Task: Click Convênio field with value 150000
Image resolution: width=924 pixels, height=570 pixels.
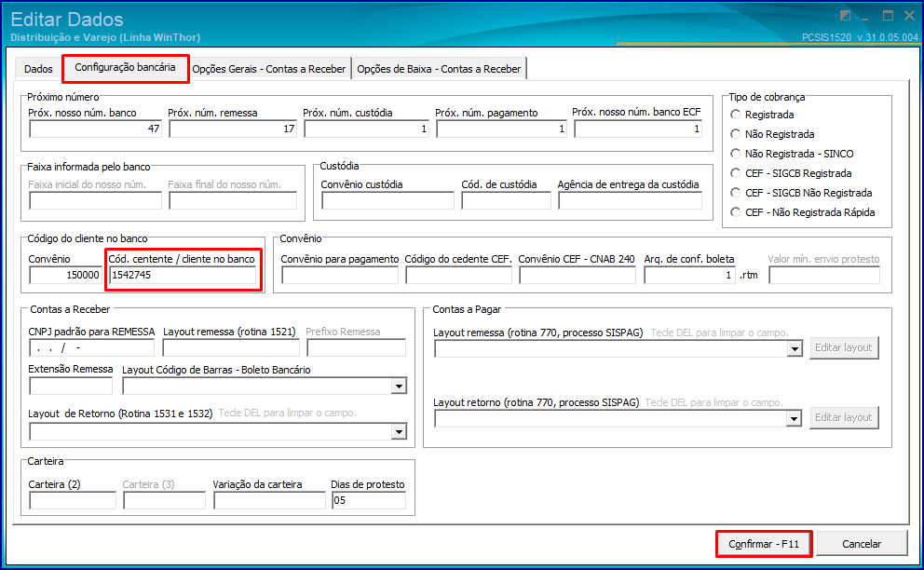Action: [65, 275]
